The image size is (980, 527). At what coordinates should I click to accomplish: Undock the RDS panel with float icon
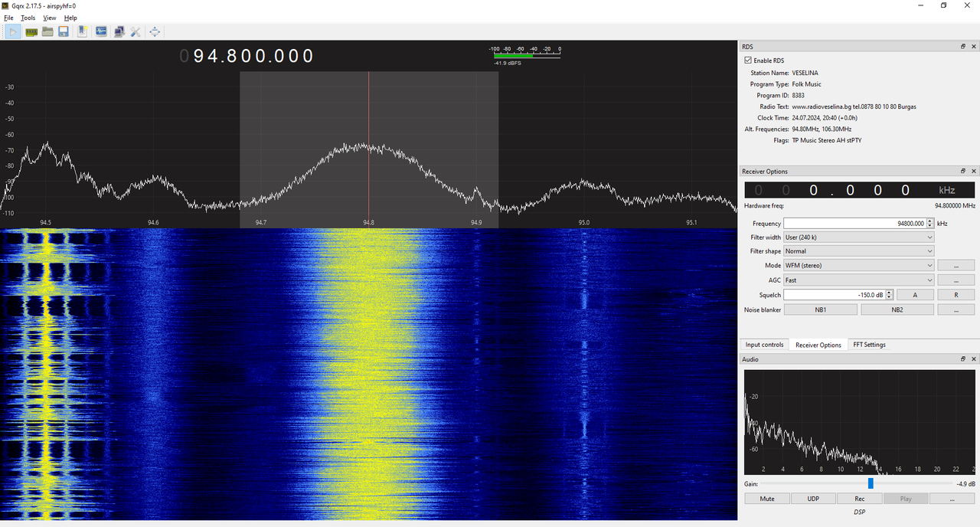[x=963, y=47]
